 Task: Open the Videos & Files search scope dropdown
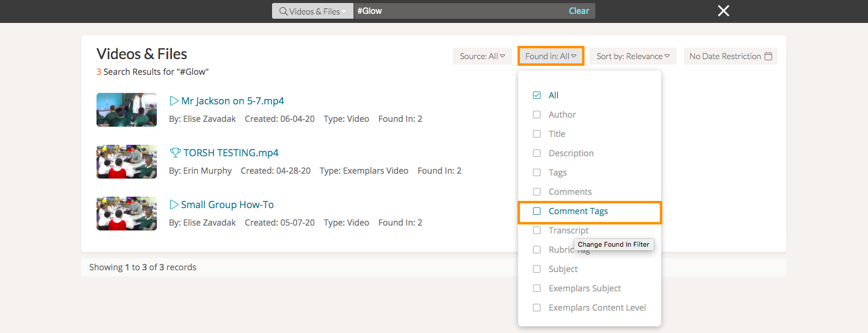point(312,11)
